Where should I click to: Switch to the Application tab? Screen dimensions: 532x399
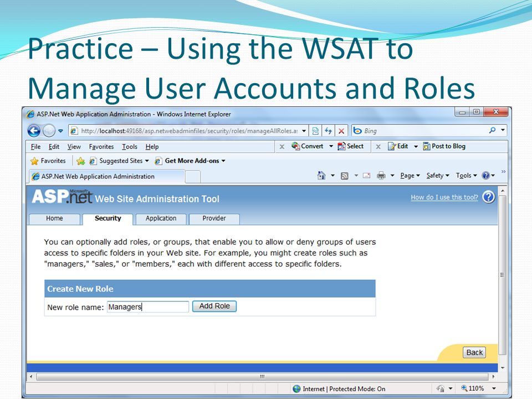point(161,218)
